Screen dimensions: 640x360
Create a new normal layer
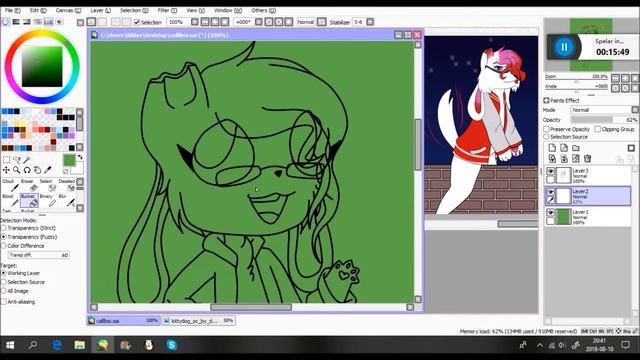tap(552, 148)
